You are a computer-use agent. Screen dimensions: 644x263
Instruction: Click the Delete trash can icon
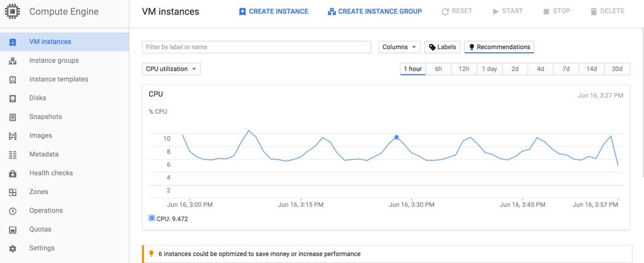click(594, 11)
